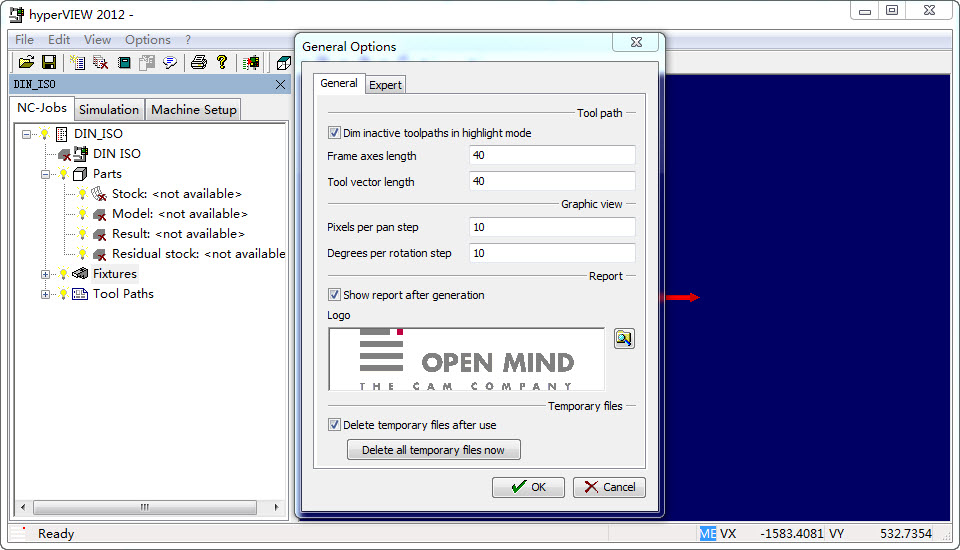This screenshot has width=960, height=550.
Task: Click the Open file folder toolbar icon
Action: click(26, 62)
